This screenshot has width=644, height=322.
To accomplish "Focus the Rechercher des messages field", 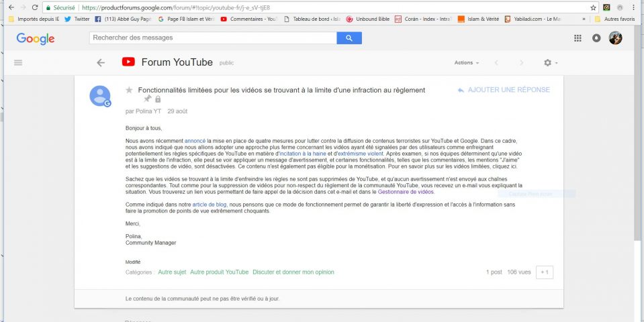I will (x=213, y=38).
